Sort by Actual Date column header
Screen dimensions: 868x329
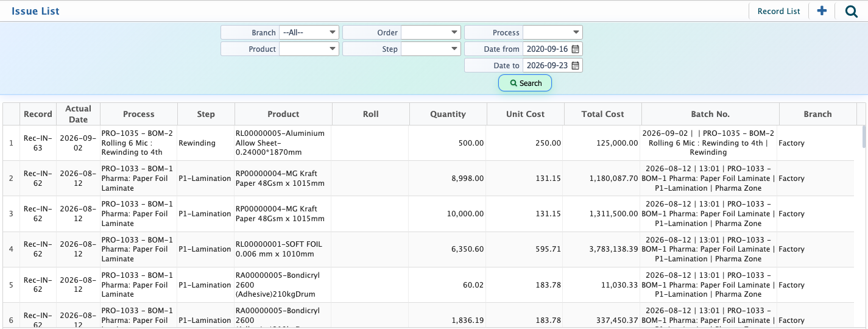(x=78, y=114)
